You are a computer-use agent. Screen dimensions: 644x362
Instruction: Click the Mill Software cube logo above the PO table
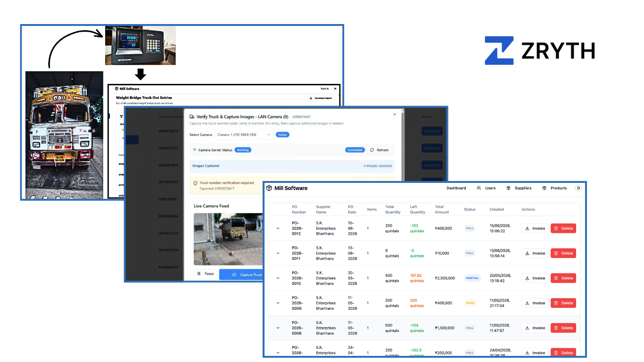point(269,188)
